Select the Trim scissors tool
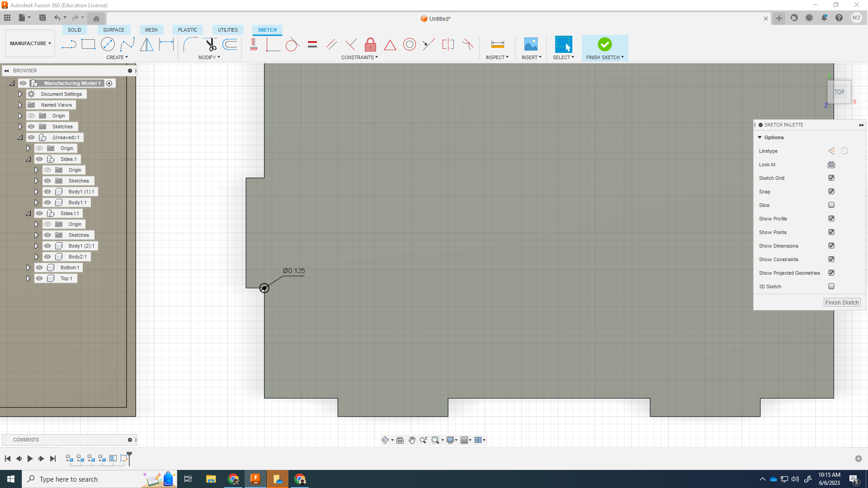Screen dimensions: 868x488 pos(211,44)
